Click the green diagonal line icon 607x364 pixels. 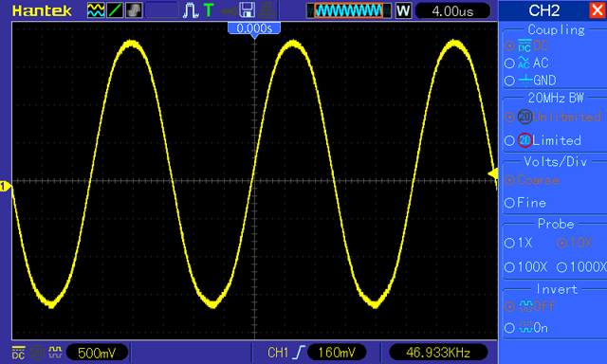tap(115, 10)
